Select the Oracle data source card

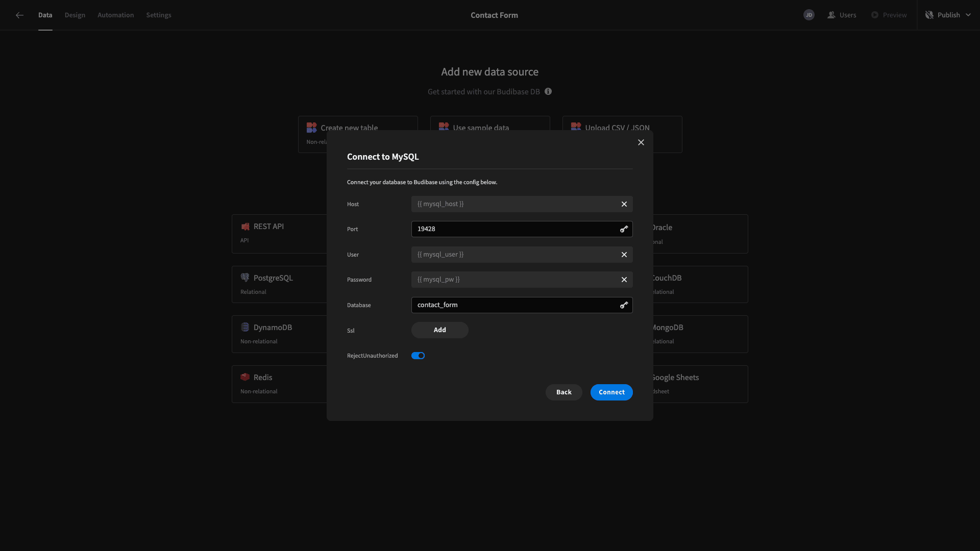click(700, 234)
